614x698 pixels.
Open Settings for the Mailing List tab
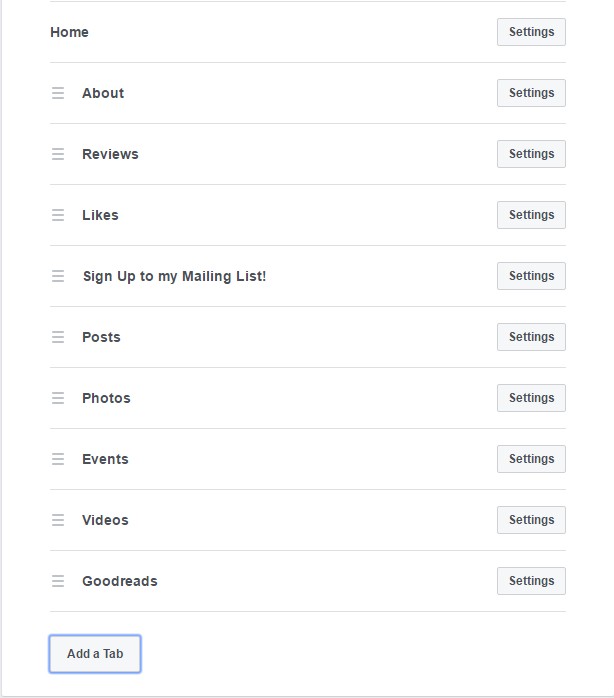[531, 276]
